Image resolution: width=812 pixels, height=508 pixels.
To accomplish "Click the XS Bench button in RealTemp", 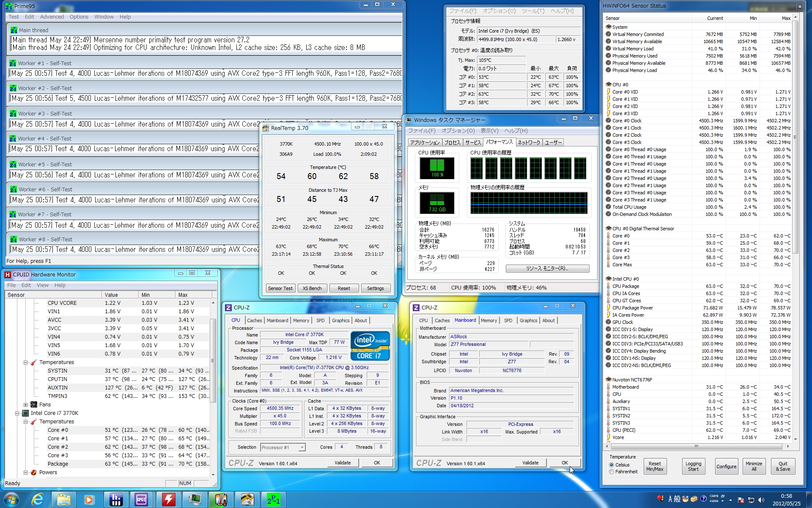I will (312, 288).
